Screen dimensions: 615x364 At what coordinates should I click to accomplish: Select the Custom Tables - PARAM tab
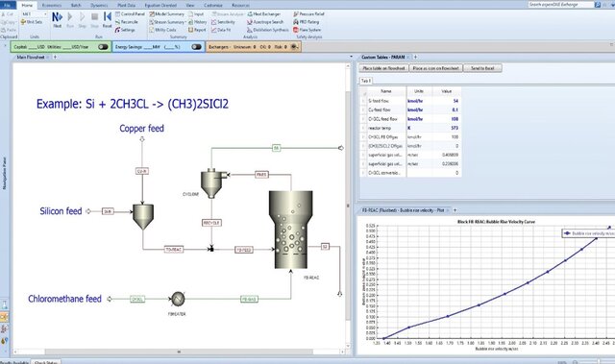click(382, 57)
